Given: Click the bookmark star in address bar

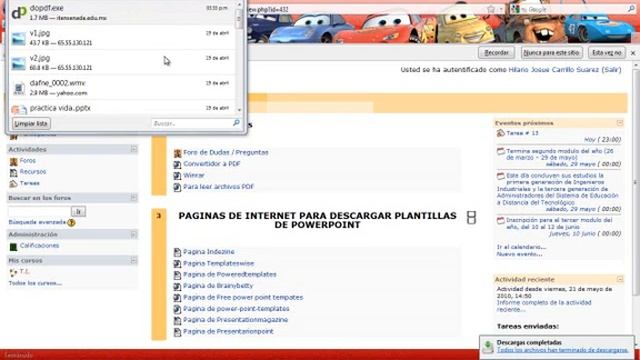Looking at the screenshot, I should click(x=491, y=9).
